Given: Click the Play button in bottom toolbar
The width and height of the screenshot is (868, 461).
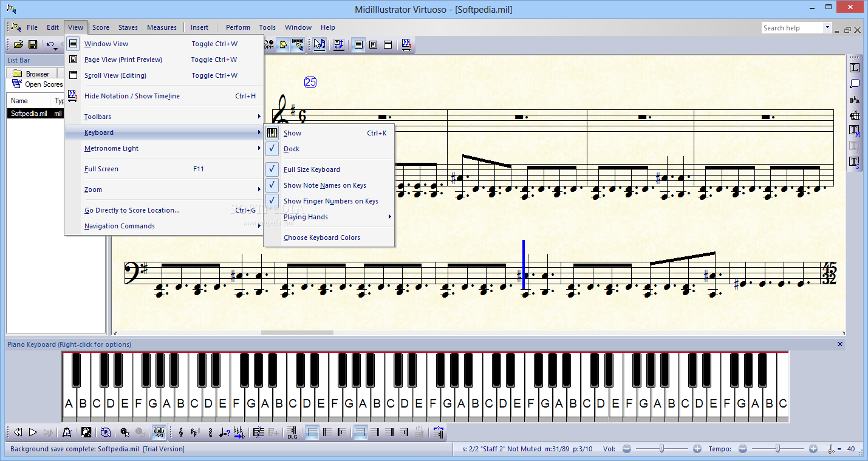Looking at the screenshot, I should pyautogui.click(x=33, y=432).
